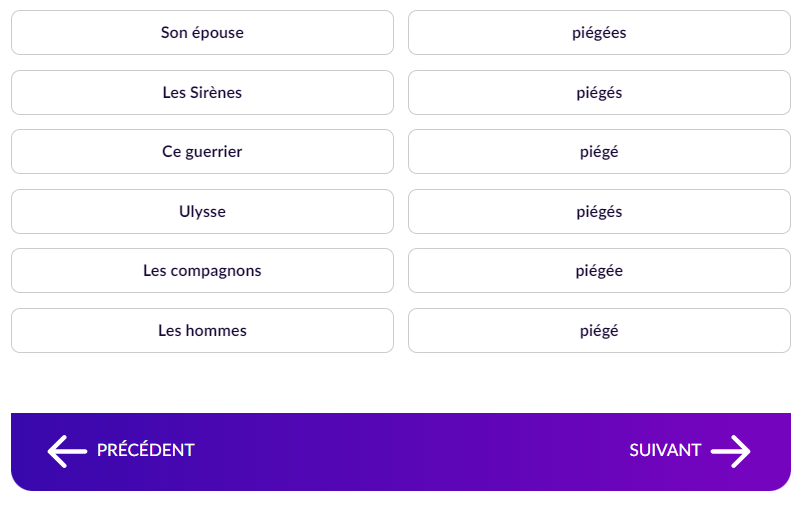Click the "piégée" answer card
Viewport: 805px width, 505px height.
point(599,271)
